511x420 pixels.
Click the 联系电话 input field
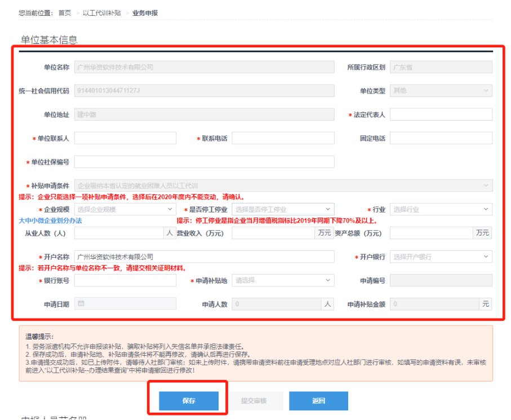tap(282, 138)
